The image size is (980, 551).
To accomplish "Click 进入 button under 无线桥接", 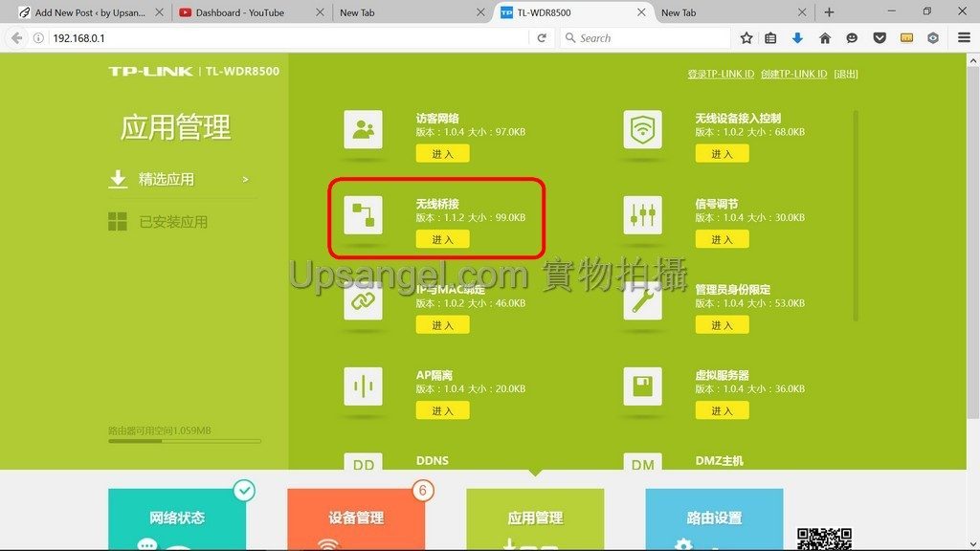I will pos(442,239).
